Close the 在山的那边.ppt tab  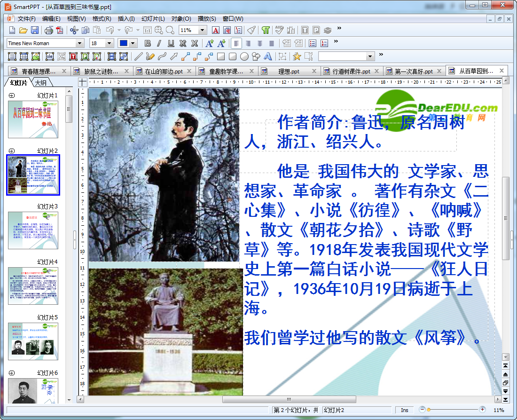[x=189, y=71]
